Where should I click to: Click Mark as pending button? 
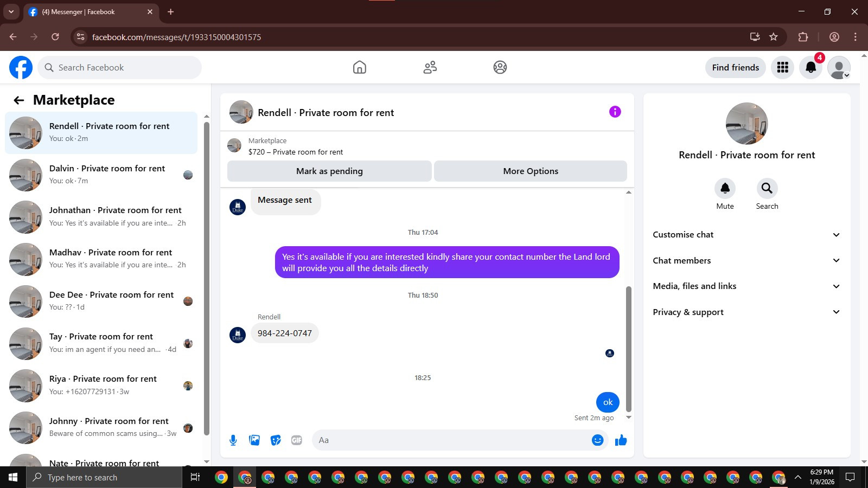click(x=329, y=171)
